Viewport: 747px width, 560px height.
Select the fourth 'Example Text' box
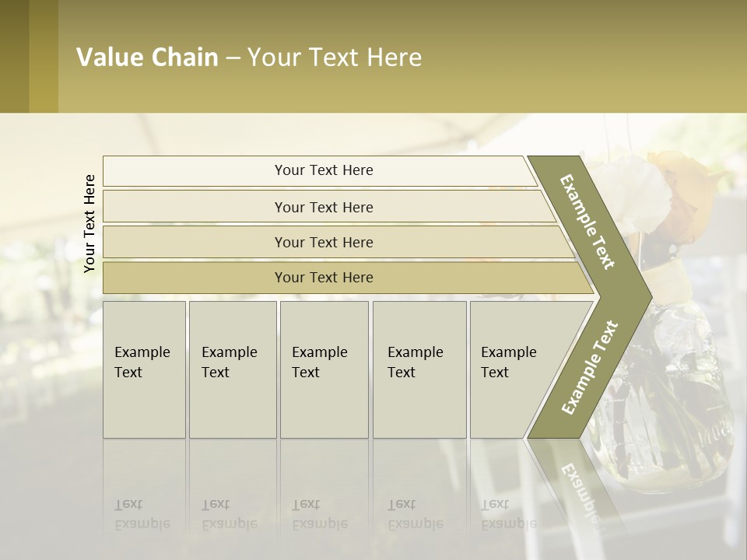pos(419,369)
